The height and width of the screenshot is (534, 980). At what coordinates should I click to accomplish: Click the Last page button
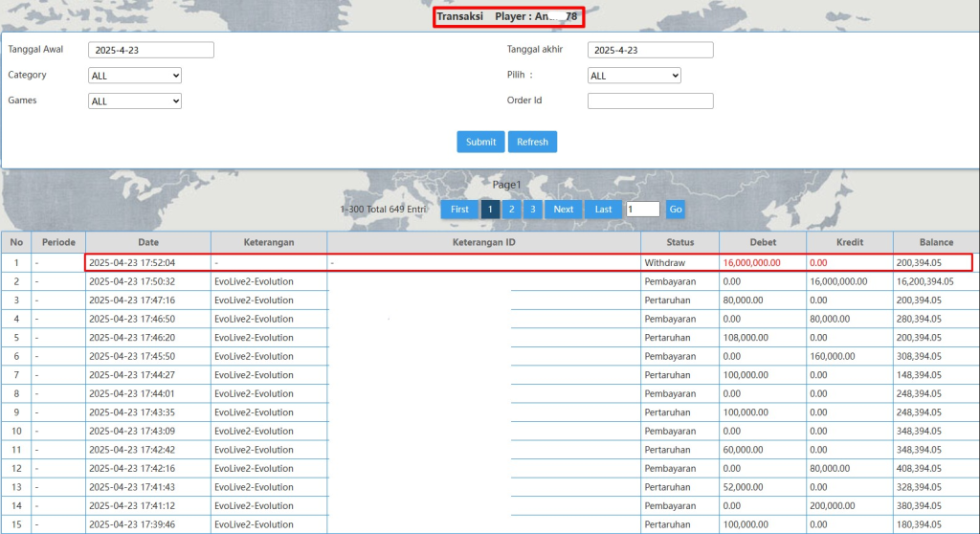(603, 210)
